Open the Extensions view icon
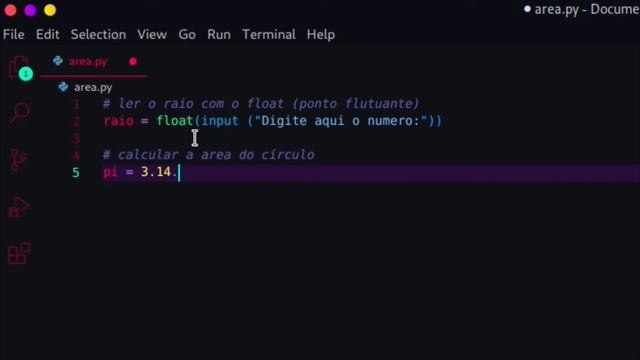This screenshot has height=360, width=640. tap(19, 253)
